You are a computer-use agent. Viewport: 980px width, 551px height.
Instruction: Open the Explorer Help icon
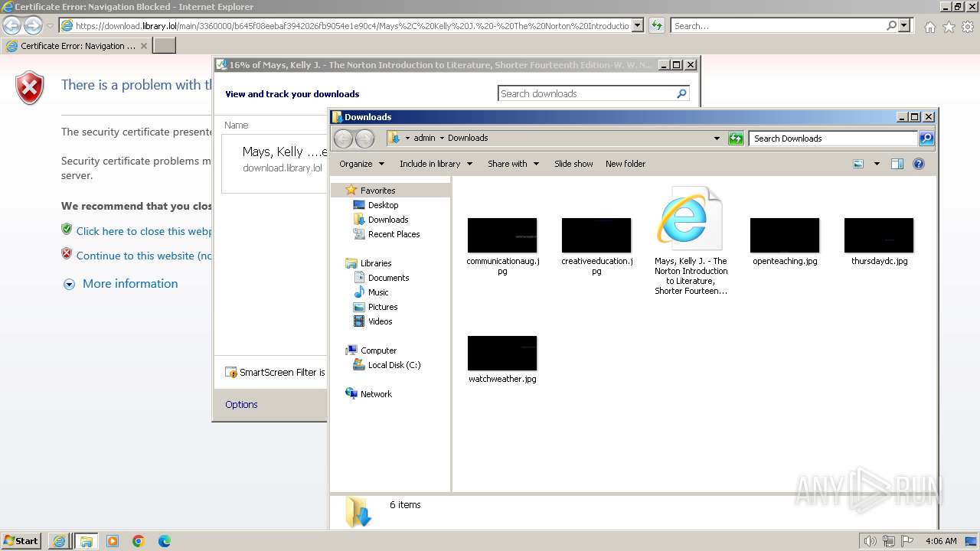coord(919,164)
